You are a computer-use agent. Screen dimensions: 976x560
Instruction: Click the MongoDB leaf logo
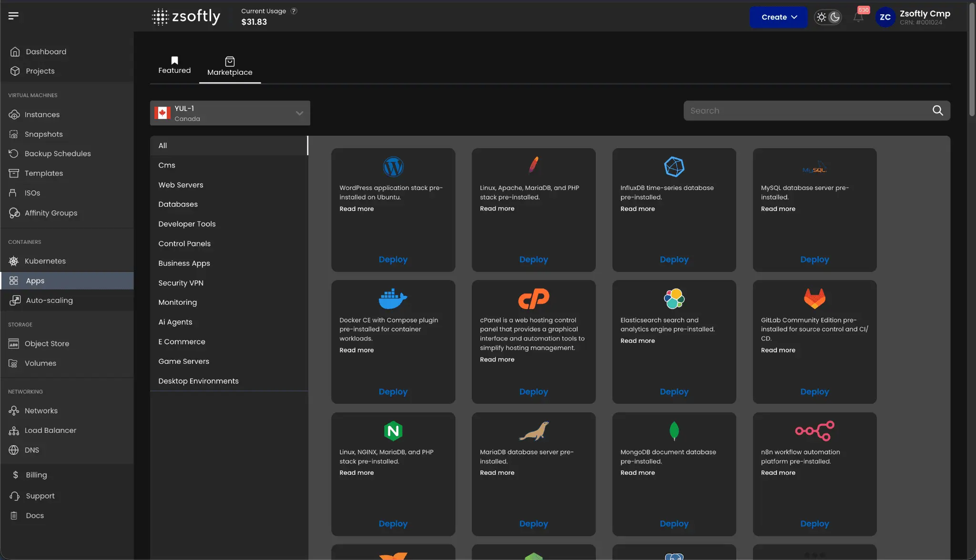pyautogui.click(x=674, y=431)
